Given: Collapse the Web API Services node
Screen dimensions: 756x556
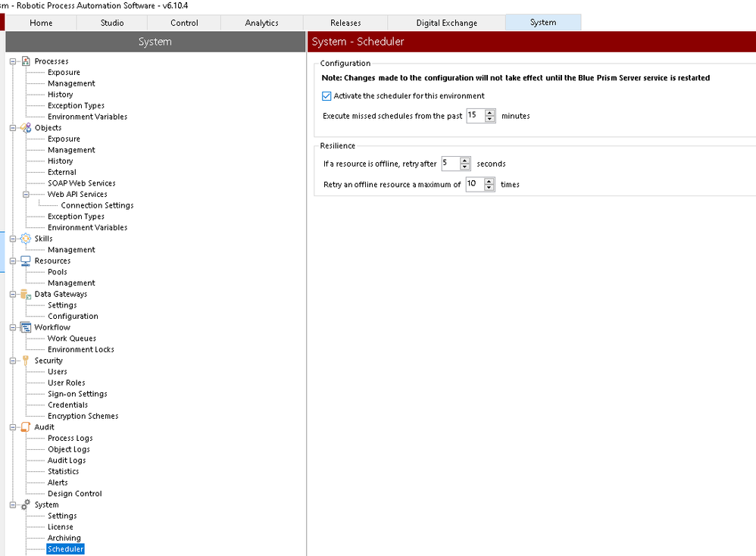Looking at the screenshot, I should click(x=26, y=195).
